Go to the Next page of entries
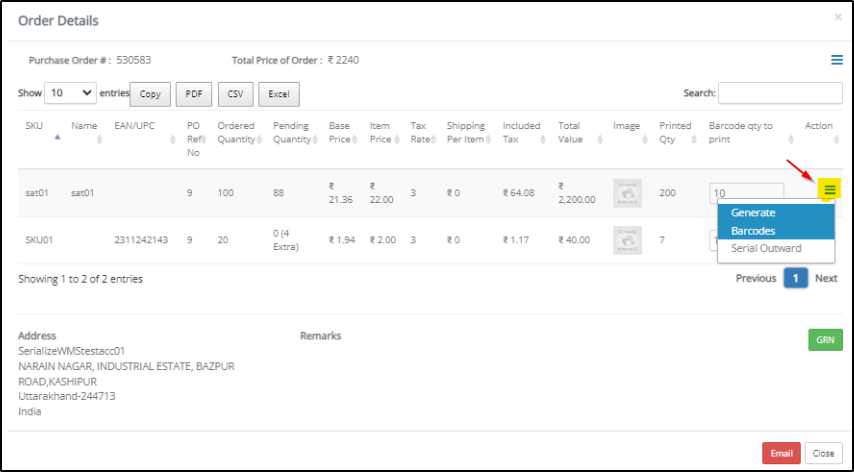 point(825,278)
